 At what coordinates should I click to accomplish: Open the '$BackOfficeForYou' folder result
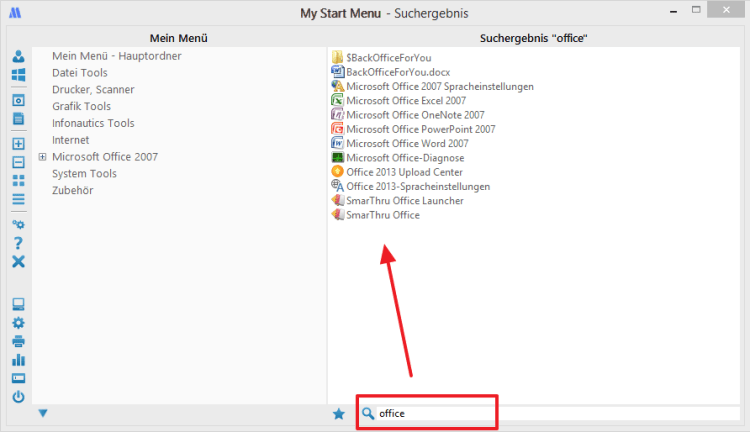388,58
